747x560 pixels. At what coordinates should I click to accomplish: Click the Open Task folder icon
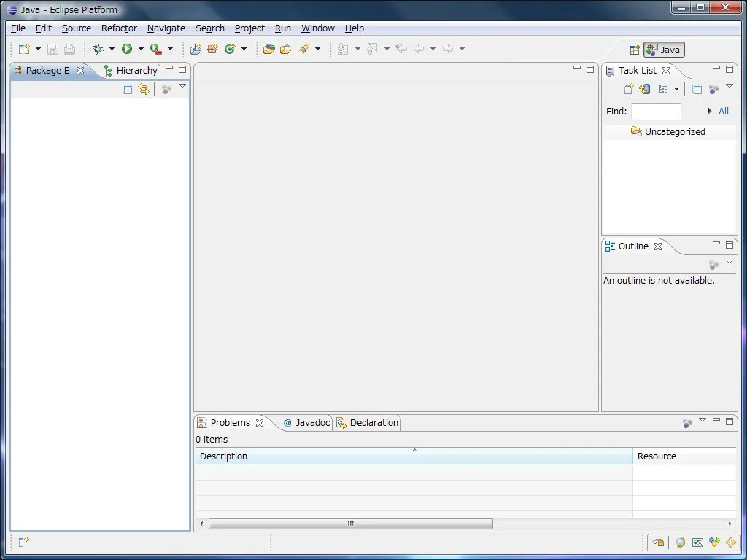(285, 49)
